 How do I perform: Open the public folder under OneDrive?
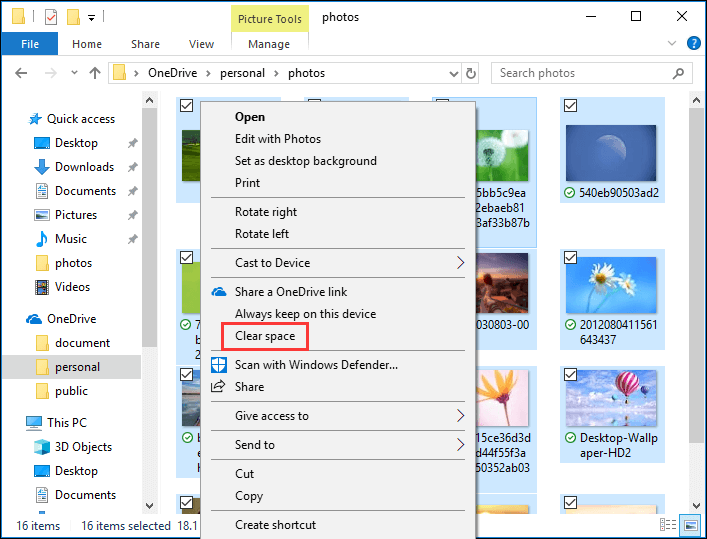click(71, 391)
